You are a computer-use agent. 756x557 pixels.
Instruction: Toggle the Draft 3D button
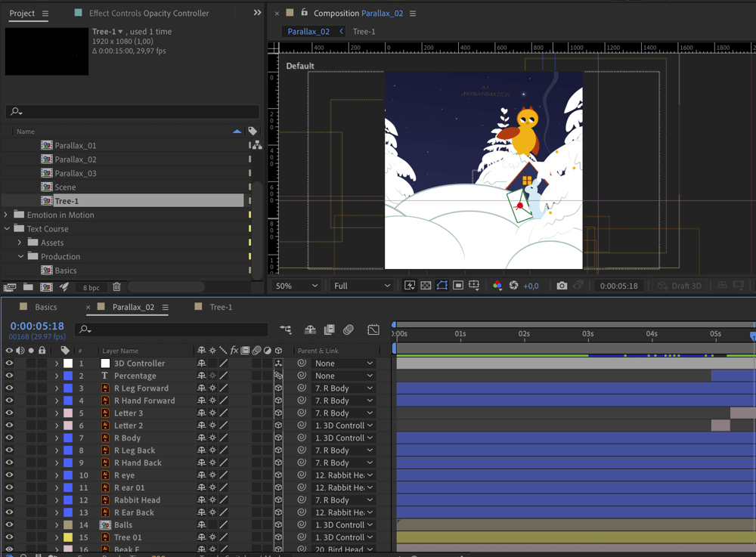click(x=680, y=286)
